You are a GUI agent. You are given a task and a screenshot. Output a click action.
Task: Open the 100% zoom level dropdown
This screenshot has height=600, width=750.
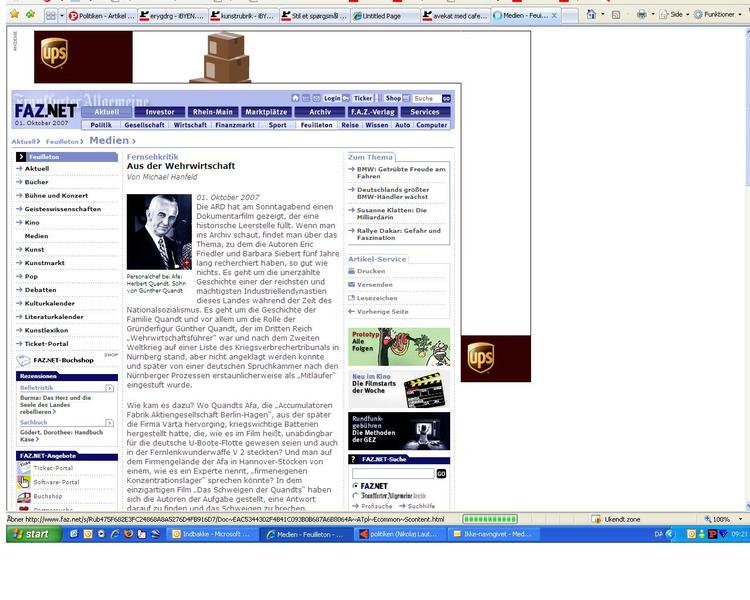point(740,519)
